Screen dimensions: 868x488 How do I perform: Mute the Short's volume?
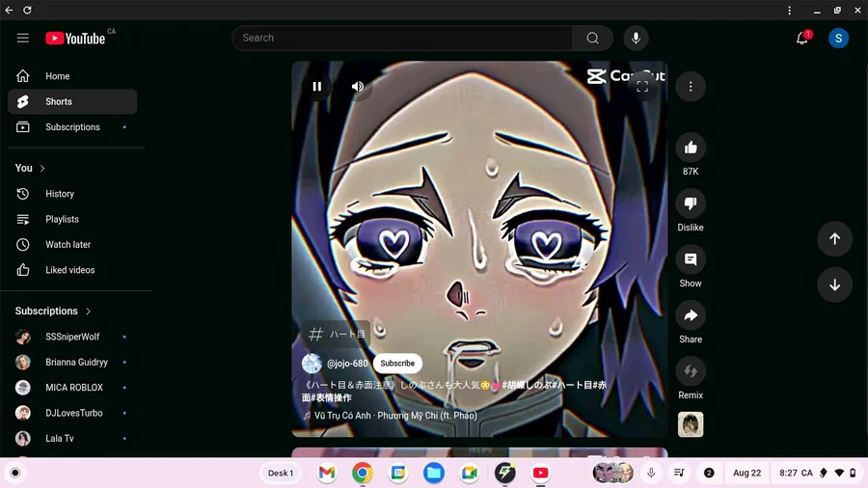(358, 86)
